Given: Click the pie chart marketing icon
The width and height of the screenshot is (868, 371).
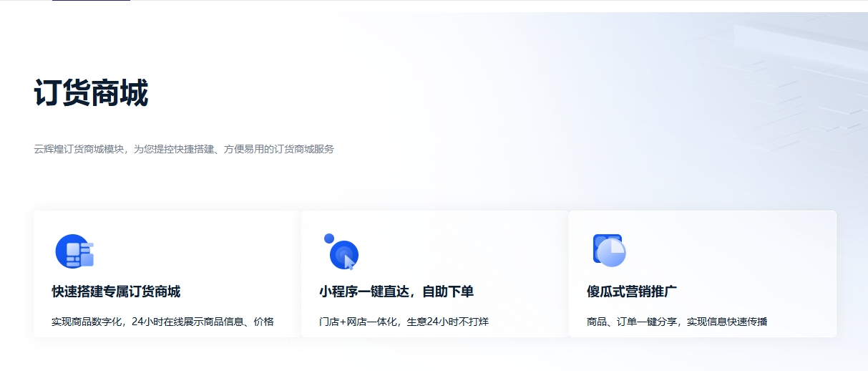Looking at the screenshot, I should pyautogui.click(x=610, y=251).
